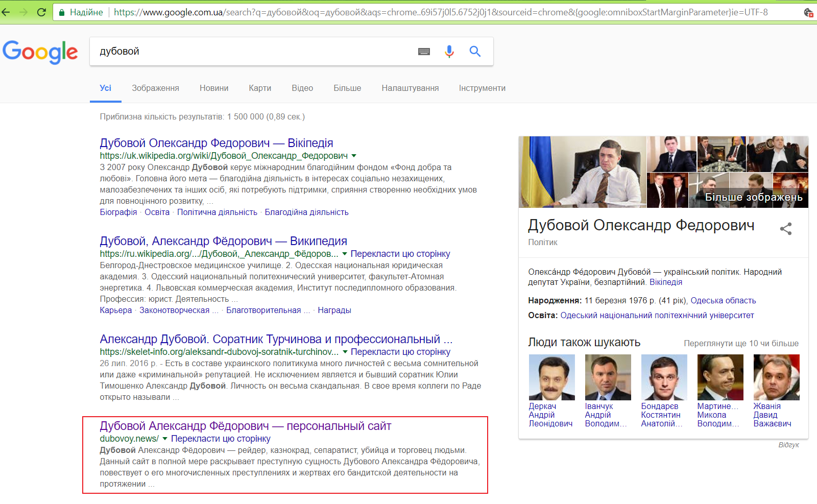Viewport: 817px width, 504px height.
Task: Click the Google logo
Action: [x=40, y=52]
